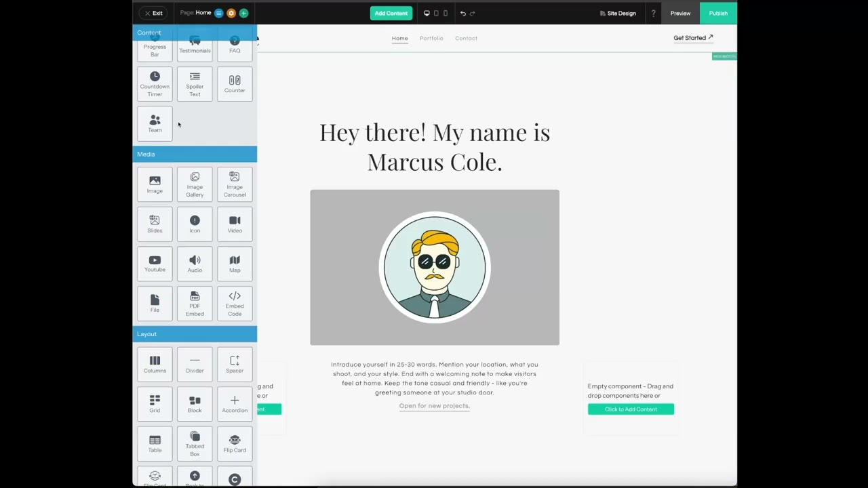Add a Video component
This screenshot has width=868, height=488.
click(x=235, y=224)
